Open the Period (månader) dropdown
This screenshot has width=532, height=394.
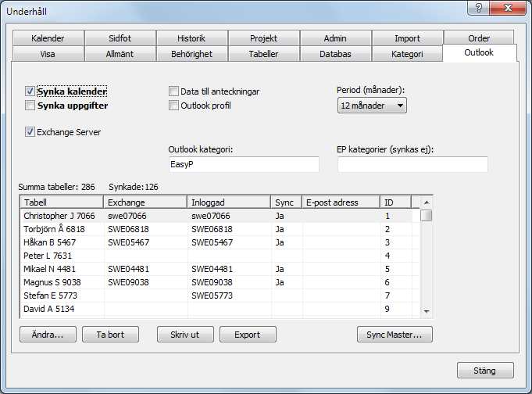[372, 106]
